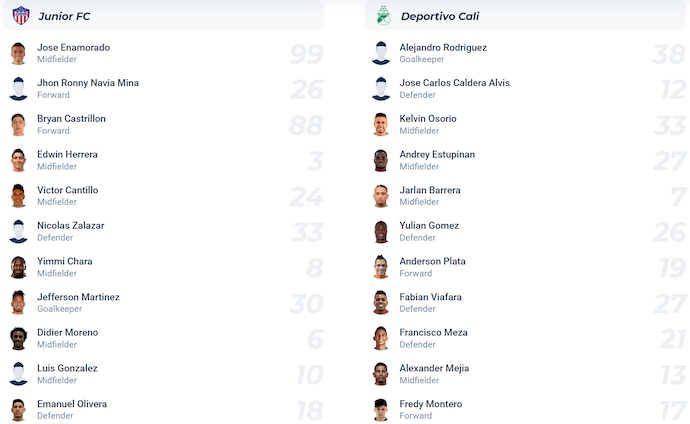Open Emanuel Olivera's player entry
The width and height of the screenshot is (690, 424).
point(71,404)
